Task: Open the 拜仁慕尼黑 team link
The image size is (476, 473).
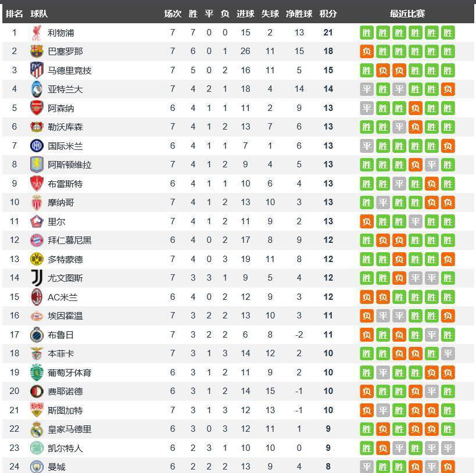Action: 70,241
